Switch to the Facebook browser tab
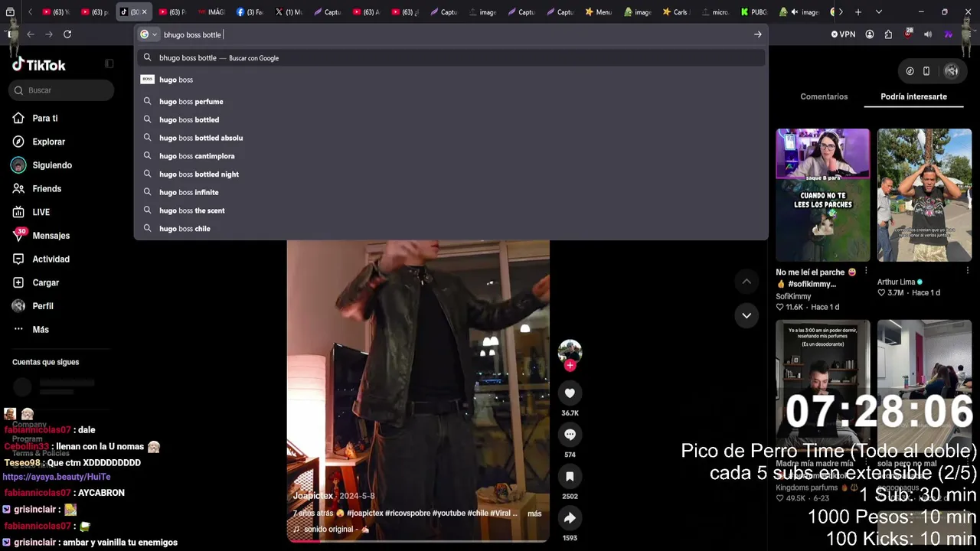Screen dimensions: 980x551 (x=250, y=12)
